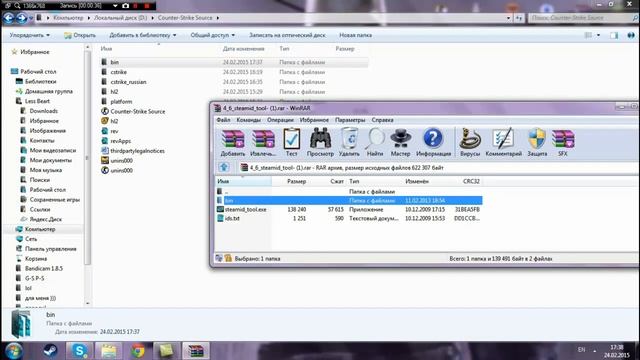Image resolution: width=640 pixels, height=360 pixels.
Task: Click the Protect (Защита) shield icon
Action: click(537, 142)
